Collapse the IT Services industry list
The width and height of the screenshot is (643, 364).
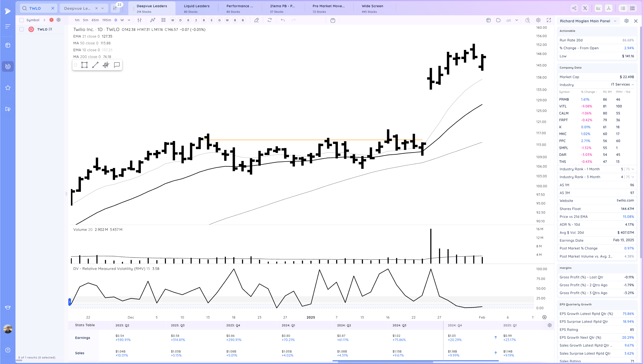(x=633, y=85)
